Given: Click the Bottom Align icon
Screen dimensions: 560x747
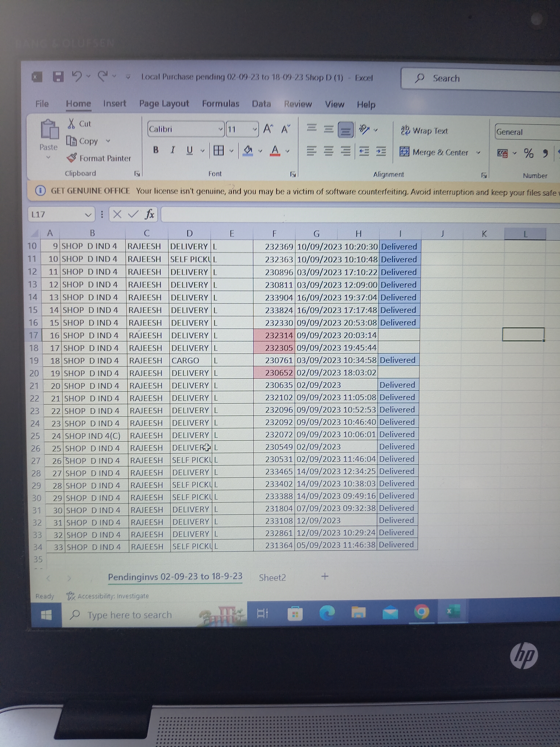Looking at the screenshot, I should click(x=346, y=130).
